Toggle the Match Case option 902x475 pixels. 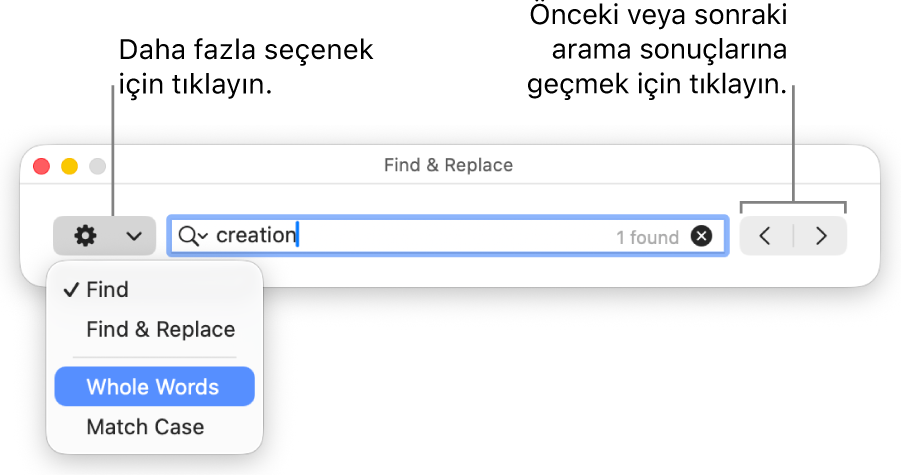click(145, 427)
